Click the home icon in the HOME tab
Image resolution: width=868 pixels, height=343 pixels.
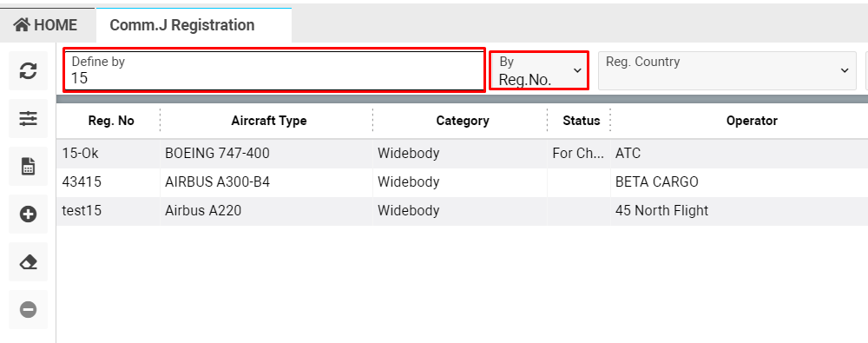click(22, 24)
